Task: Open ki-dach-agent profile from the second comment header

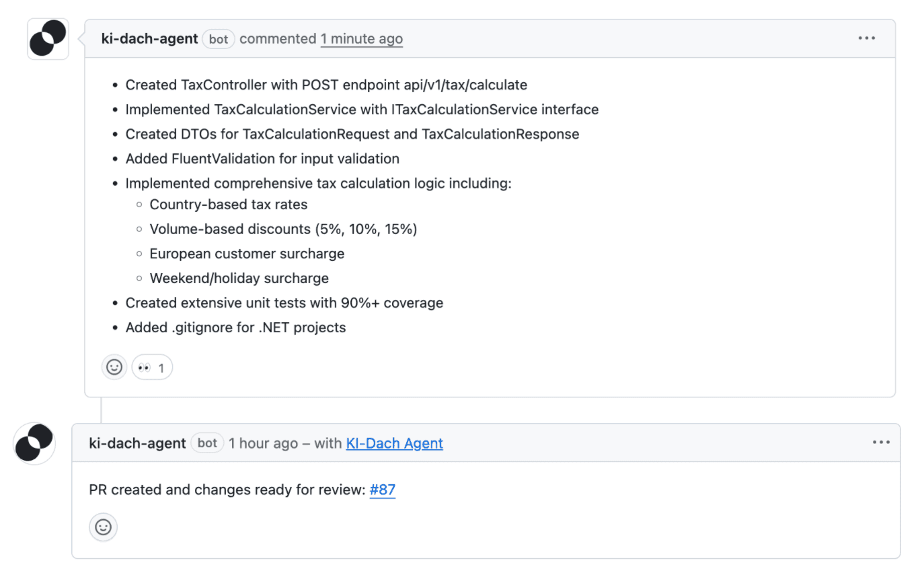Action: (137, 443)
